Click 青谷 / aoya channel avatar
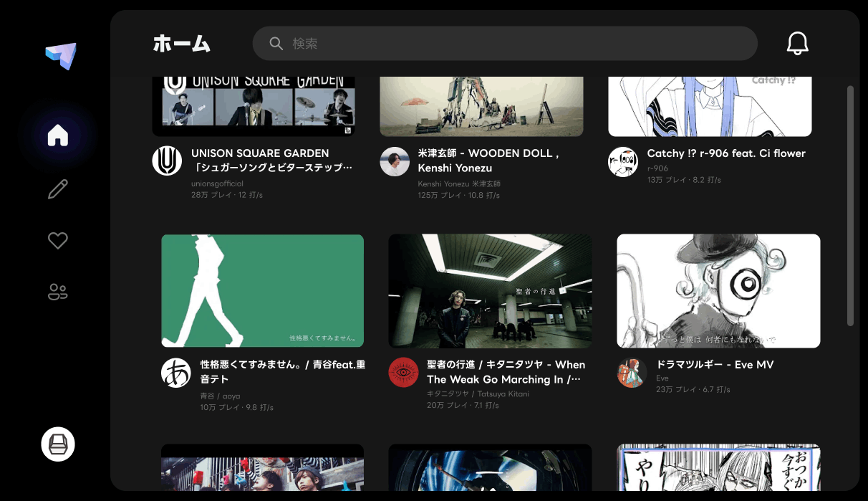The image size is (868, 501). (176, 373)
